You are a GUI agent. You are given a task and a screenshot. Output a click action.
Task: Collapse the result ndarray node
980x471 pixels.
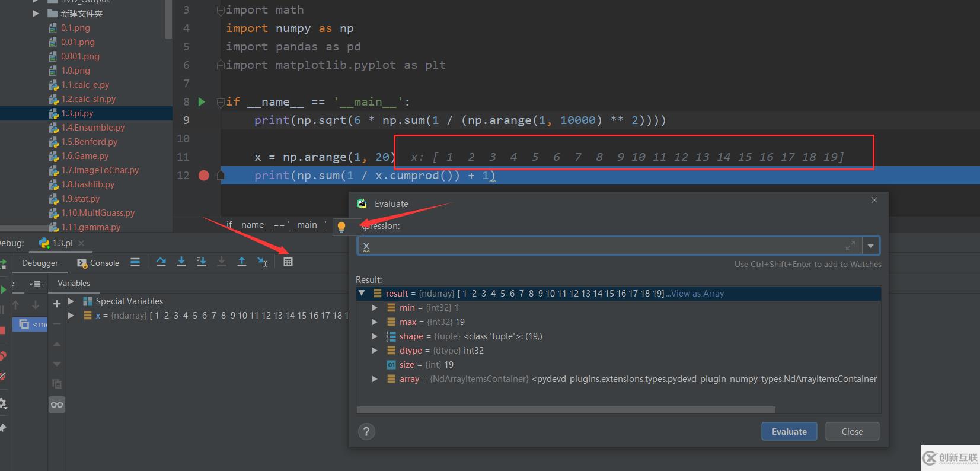[x=362, y=293]
